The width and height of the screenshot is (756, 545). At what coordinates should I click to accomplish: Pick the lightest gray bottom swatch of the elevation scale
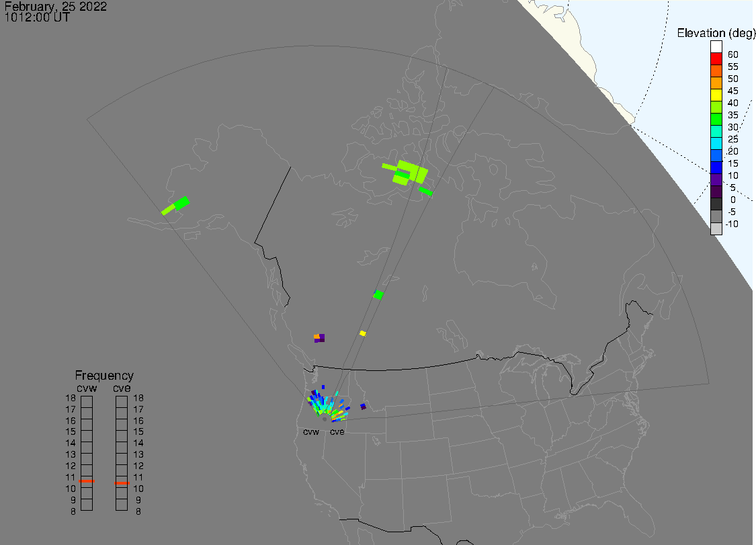pos(716,228)
